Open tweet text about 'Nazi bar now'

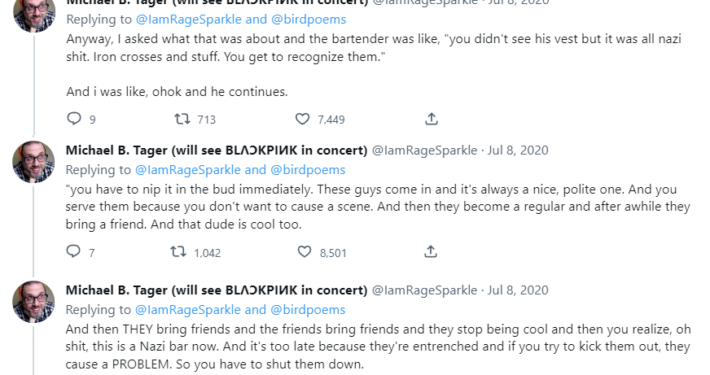click(378, 346)
